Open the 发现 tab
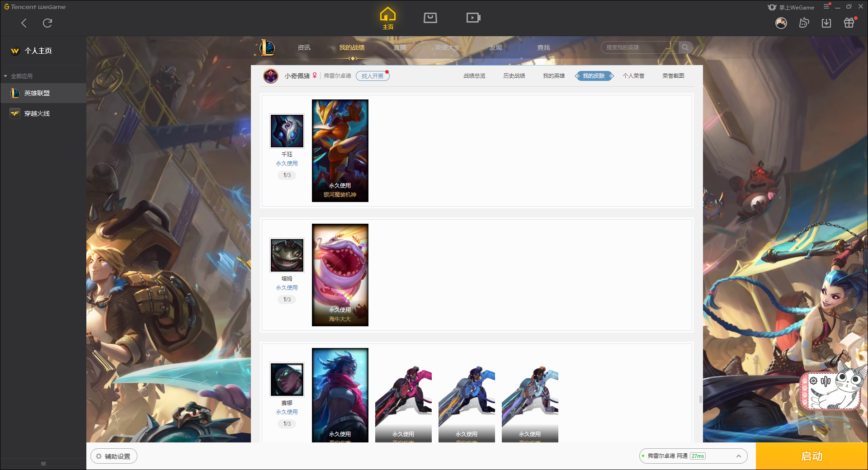The height and width of the screenshot is (470, 868). point(495,47)
